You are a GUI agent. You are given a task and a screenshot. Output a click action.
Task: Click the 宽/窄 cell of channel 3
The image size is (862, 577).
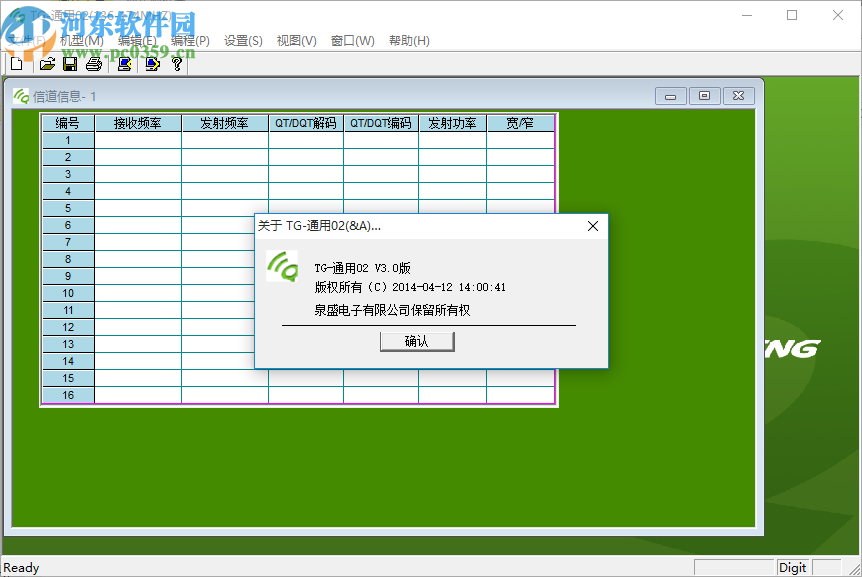pyautogui.click(x=520, y=174)
